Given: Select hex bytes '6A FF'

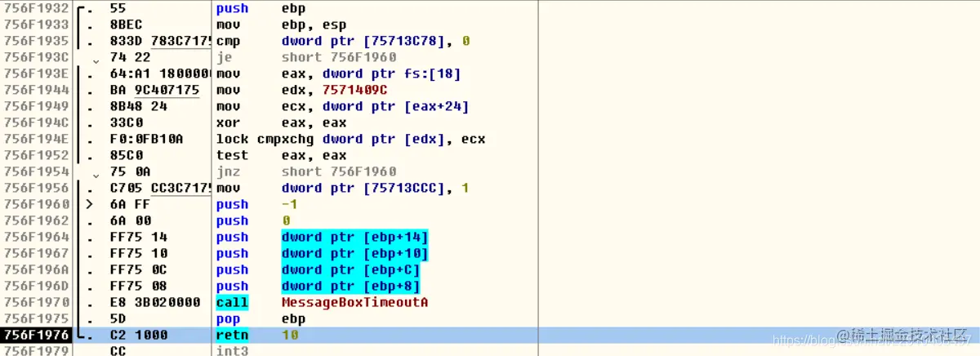Looking at the screenshot, I should 130,204.
